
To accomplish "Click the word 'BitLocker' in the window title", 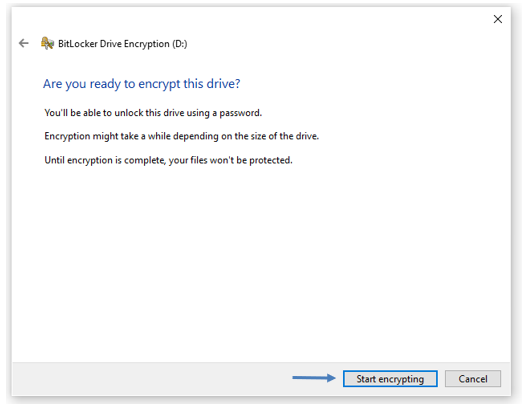I will (x=78, y=44).
